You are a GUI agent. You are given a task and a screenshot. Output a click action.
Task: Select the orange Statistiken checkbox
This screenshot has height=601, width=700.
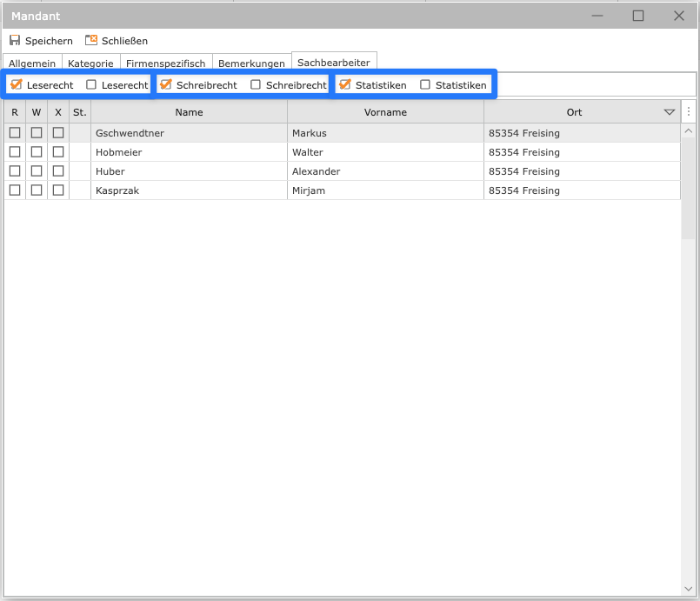pyautogui.click(x=345, y=85)
